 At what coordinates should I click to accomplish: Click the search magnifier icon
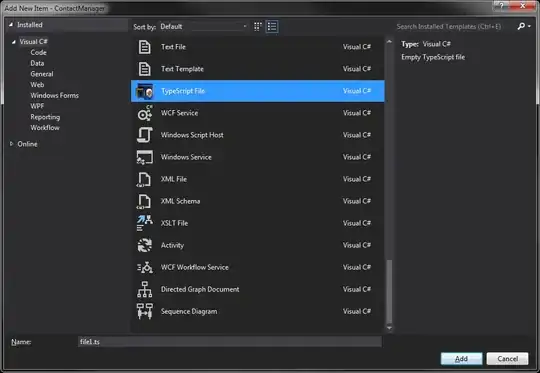point(521,26)
